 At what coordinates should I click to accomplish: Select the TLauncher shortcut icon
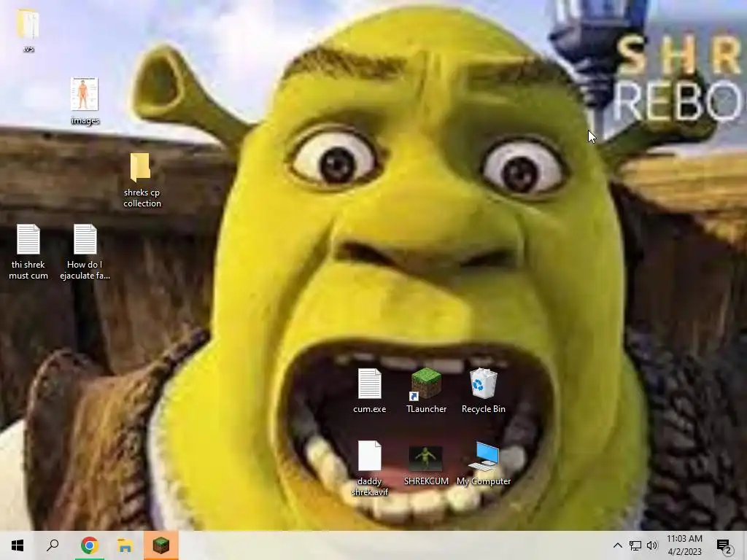(x=426, y=391)
